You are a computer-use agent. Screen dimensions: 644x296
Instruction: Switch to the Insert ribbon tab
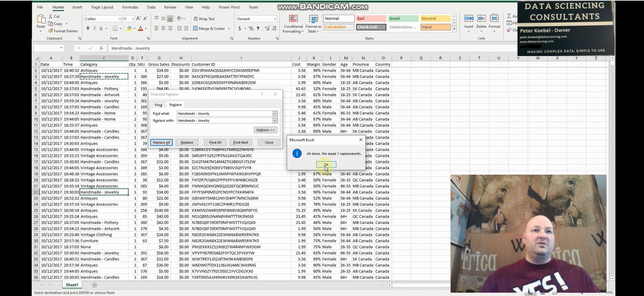[x=77, y=8]
